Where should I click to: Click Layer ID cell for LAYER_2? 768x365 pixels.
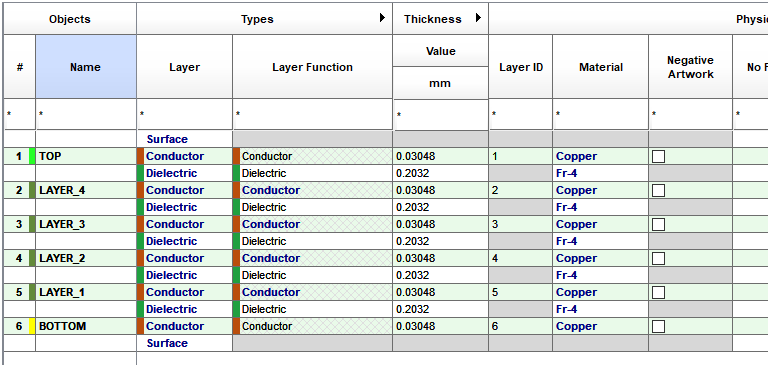pos(521,258)
